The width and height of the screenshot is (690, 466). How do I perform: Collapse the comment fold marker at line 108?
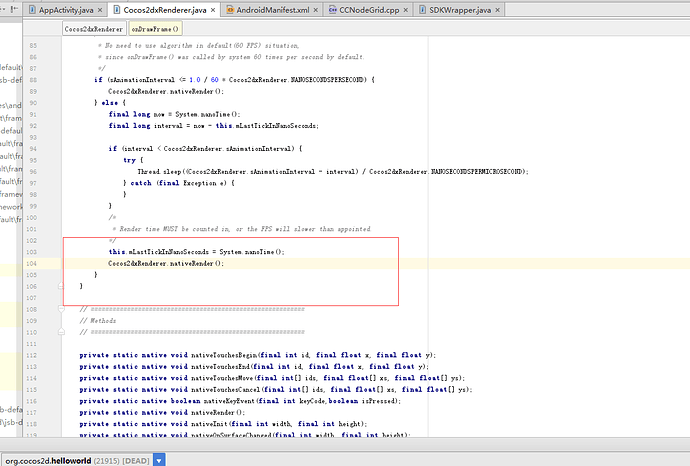click(x=62, y=309)
